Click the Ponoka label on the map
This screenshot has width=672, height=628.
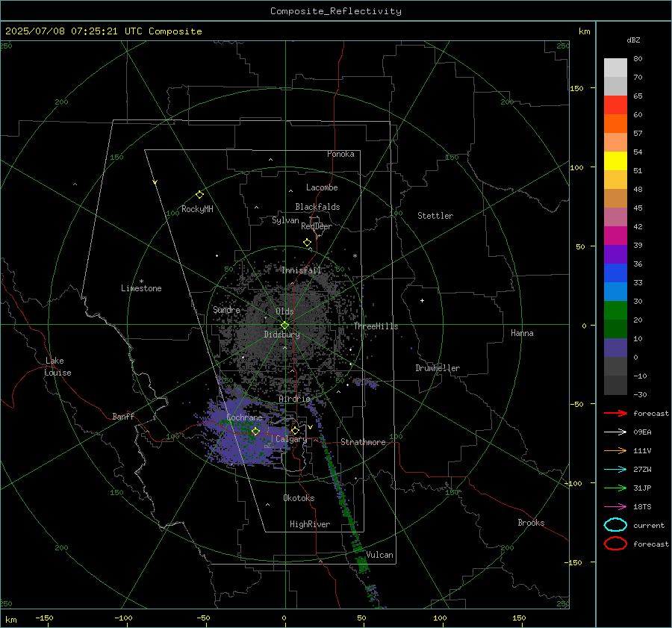pyautogui.click(x=340, y=154)
